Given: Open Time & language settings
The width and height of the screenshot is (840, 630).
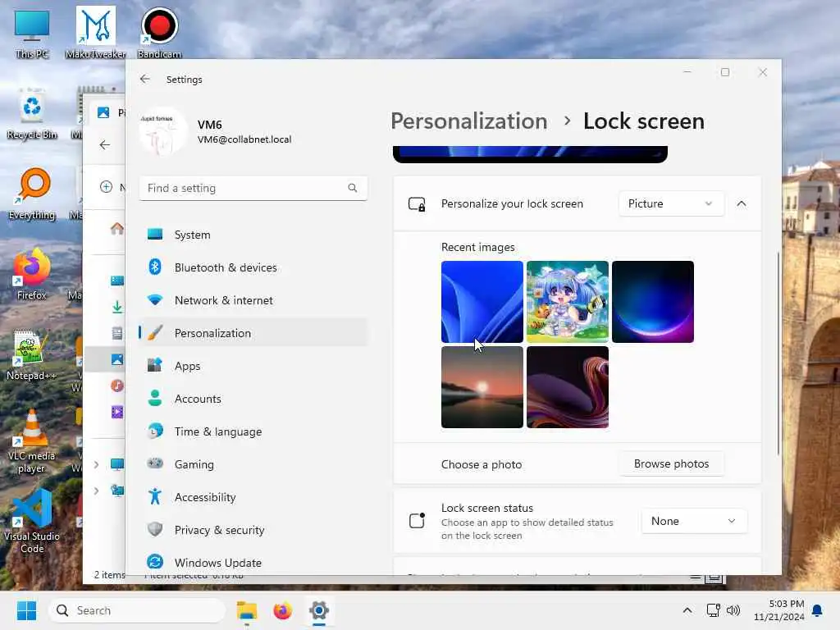Looking at the screenshot, I should pyautogui.click(x=253, y=431).
